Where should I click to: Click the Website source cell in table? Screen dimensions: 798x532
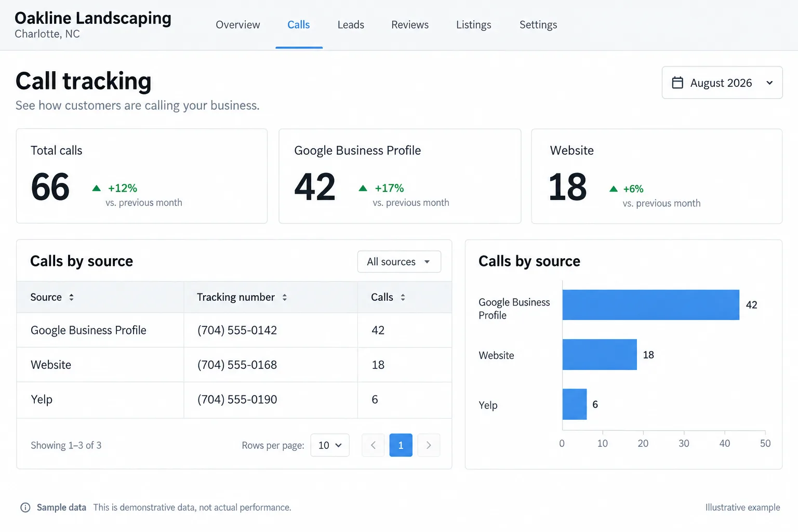[51, 365]
